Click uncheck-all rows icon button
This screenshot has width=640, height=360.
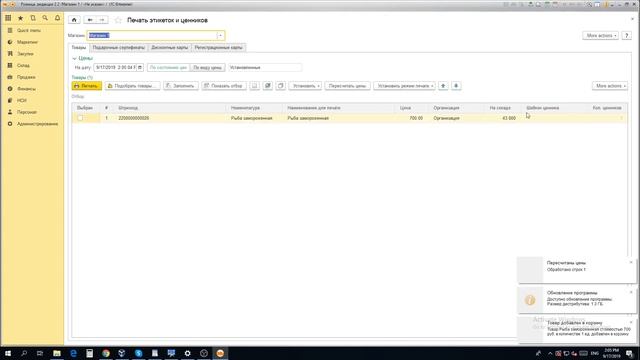[255, 86]
